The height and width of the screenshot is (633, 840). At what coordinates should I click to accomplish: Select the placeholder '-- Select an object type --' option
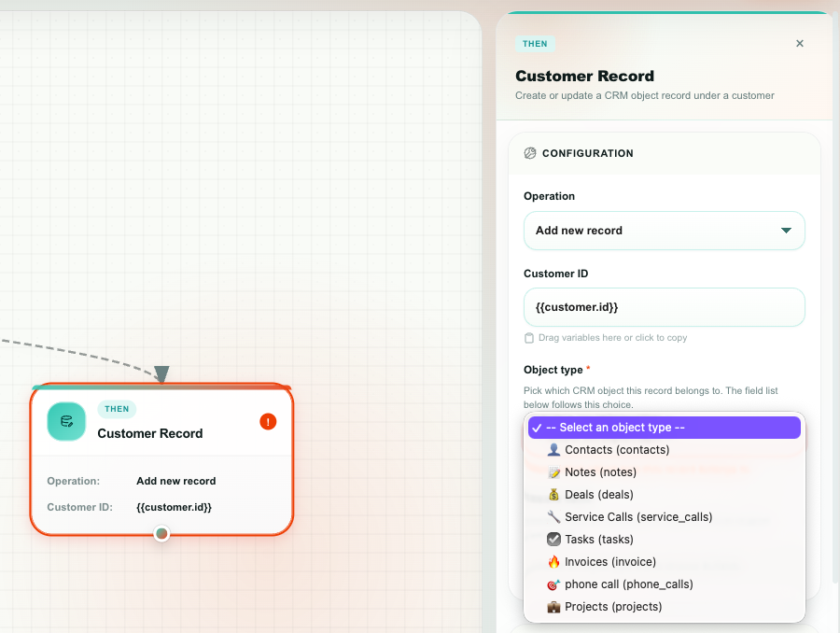tap(664, 428)
